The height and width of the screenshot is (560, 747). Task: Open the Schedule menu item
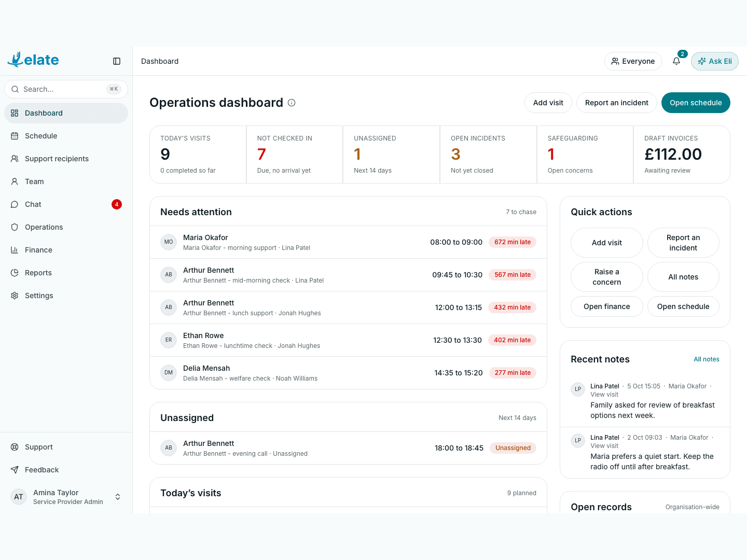coord(66,136)
